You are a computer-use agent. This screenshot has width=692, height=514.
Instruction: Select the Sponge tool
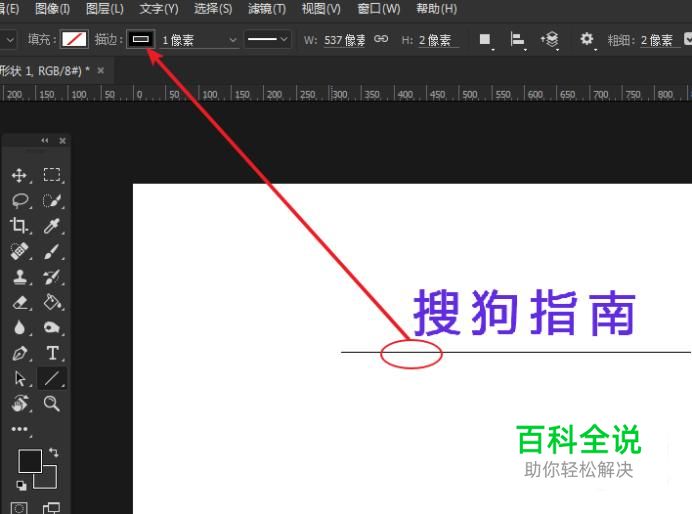52,328
